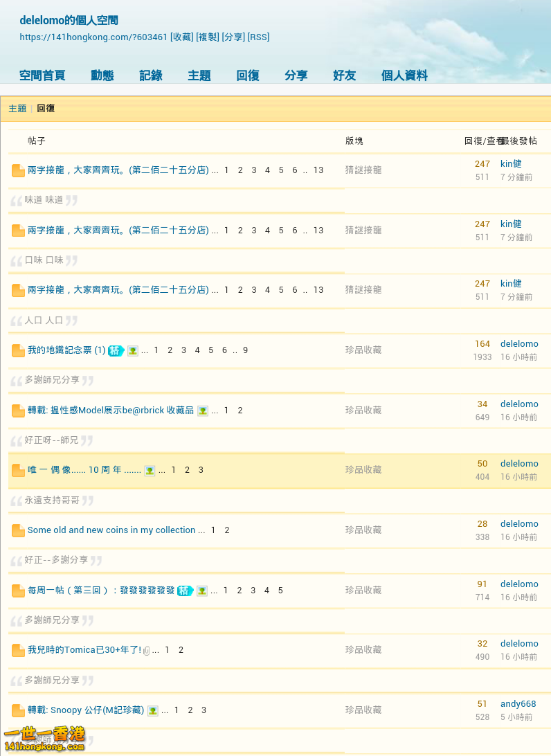551x756 pixels.
Task: Open thread 轉載: Snoopy 公仔(M記珍藏)
Action: coord(86,710)
